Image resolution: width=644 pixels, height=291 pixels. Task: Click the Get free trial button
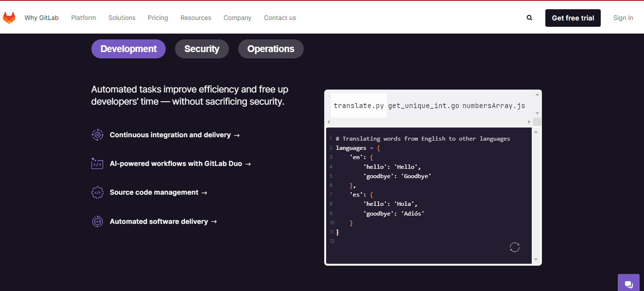pyautogui.click(x=573, y=18)
